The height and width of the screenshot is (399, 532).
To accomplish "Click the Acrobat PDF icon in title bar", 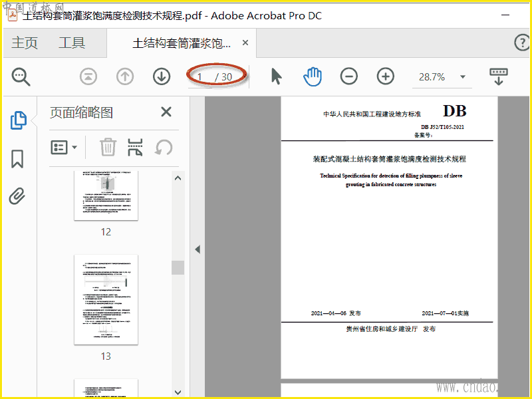I will [13, 15].
